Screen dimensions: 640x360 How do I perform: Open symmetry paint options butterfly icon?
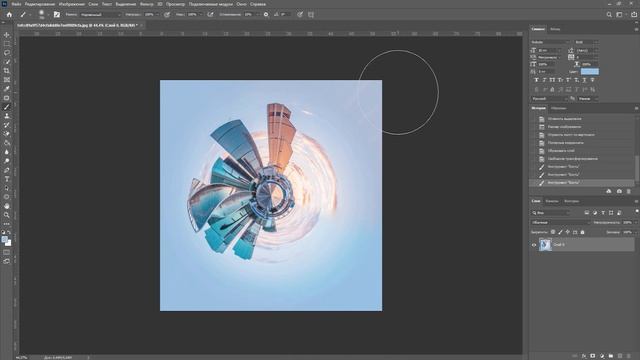pyautogui.click(x=311, y=14)
